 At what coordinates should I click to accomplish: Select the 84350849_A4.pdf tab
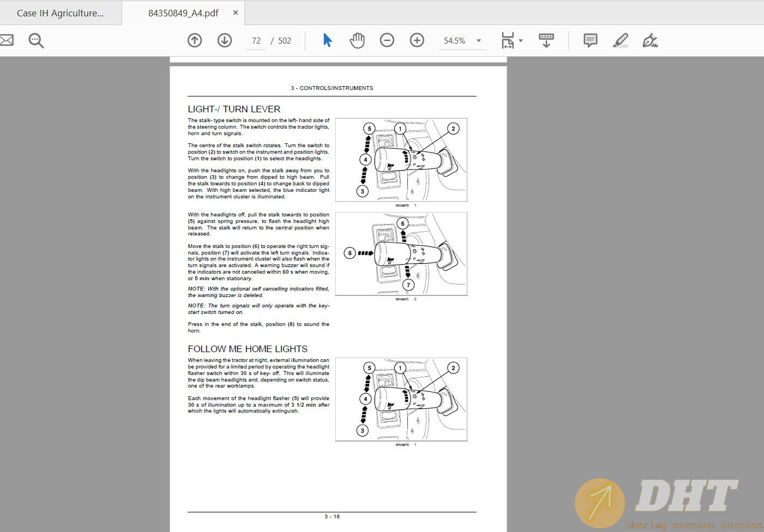click(183, 13)
